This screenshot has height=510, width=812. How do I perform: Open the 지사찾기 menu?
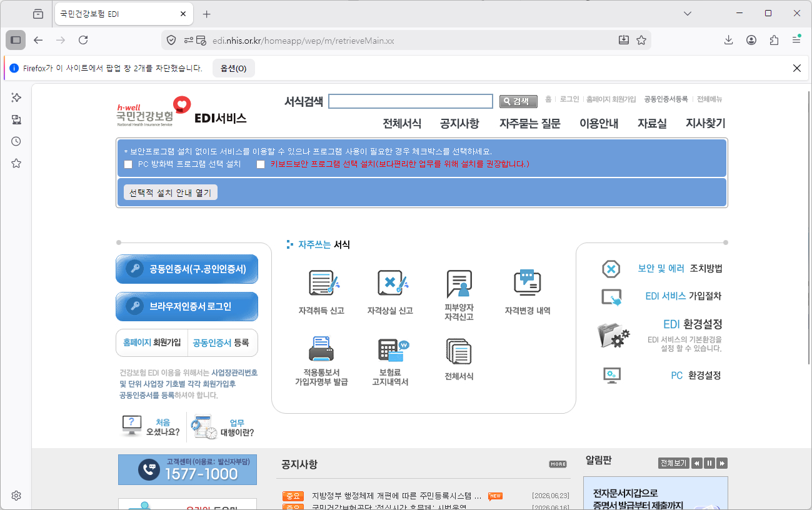[x=706, y=123]
